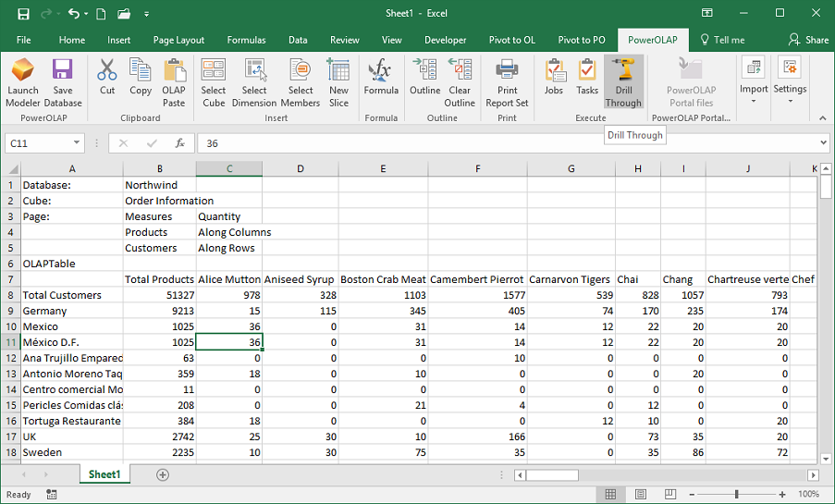Click the Tortuga Restaurante cell

pyautogui.click(x=72, y=421)
